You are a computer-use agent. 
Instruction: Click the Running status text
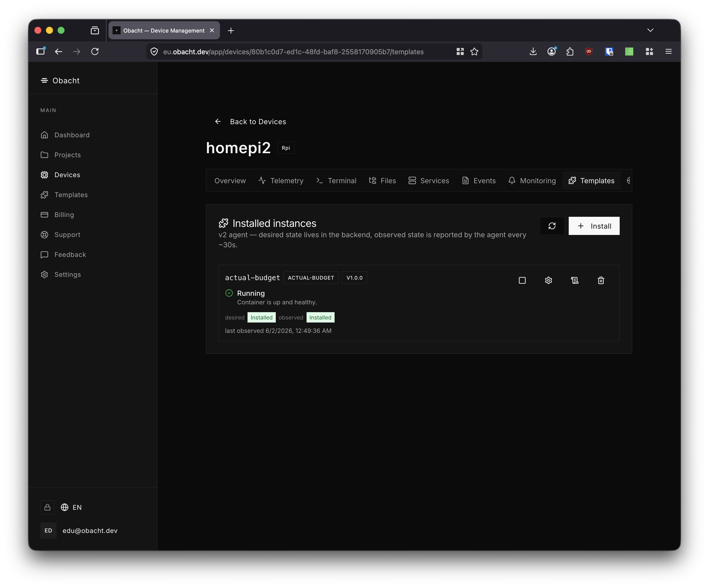(x=251, y=293)
